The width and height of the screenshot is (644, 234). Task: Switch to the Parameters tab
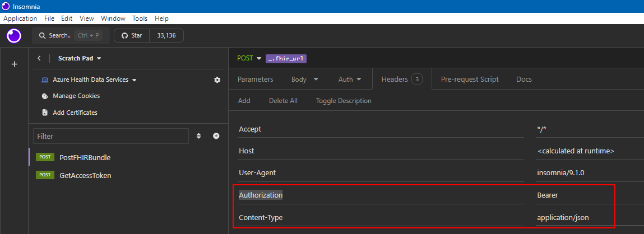click(256, 79)
